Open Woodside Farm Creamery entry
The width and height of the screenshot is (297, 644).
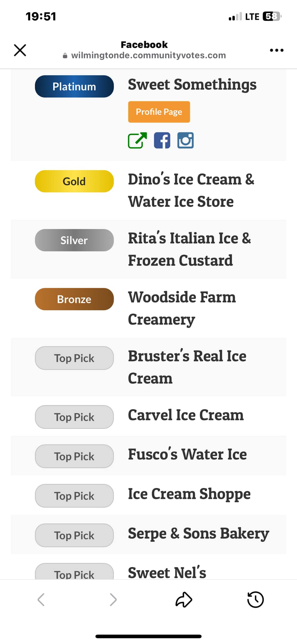(x=182, y=308)
